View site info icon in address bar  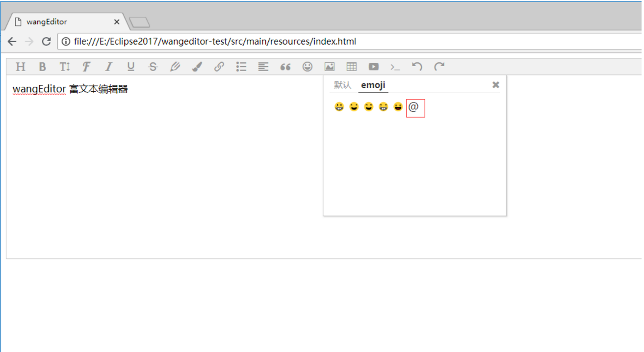click(x=66, y=42)
